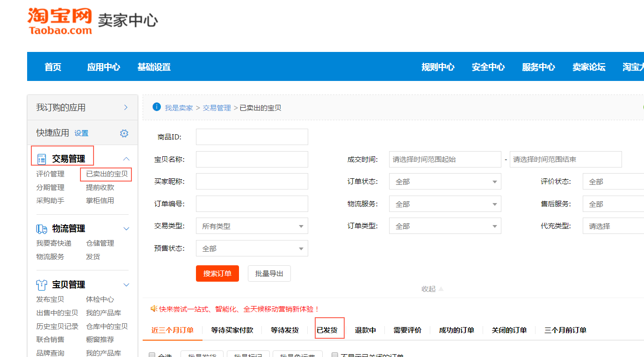This screenshot has height=357, width=644.
Task: Select the 近三个月订单 tab
Action: point(173,330)
